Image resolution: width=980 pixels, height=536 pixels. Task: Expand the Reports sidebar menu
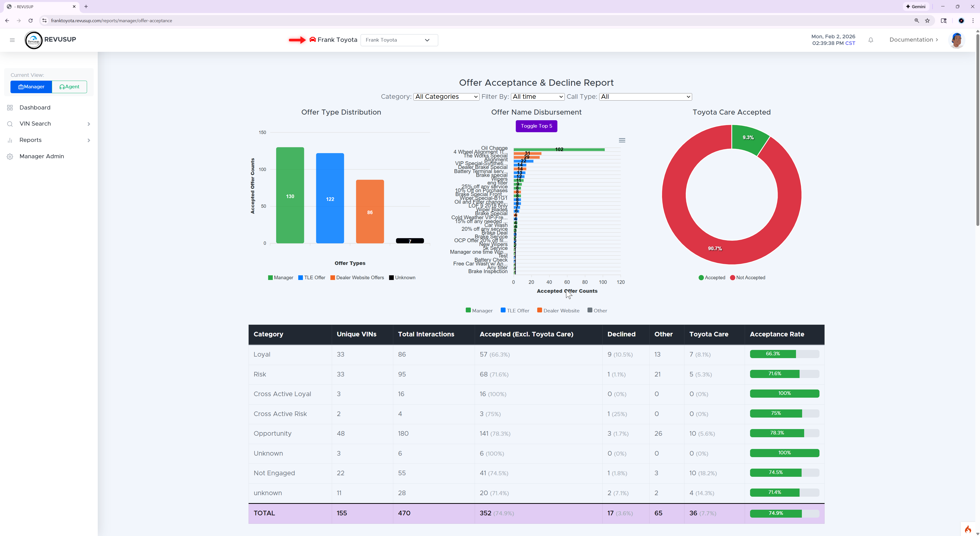(30, 140)
